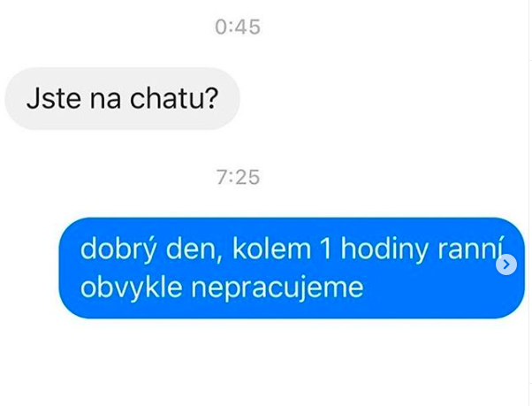The width and height of the screenshot is (532, 406).
Task: Click empty area below the blue bubble
Action: [292, 360]
